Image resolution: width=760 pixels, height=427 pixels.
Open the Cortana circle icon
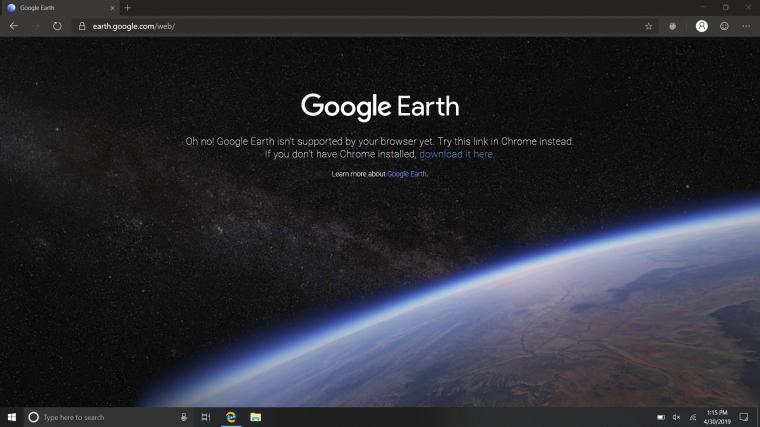(33, 417)
